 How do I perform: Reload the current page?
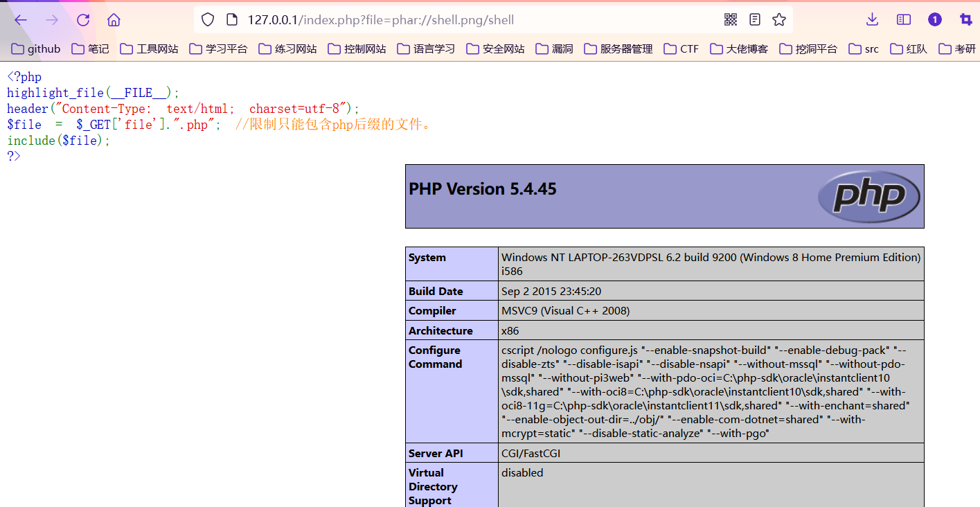[83, 20]
